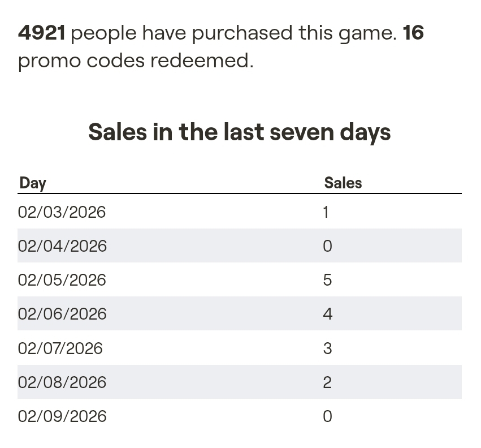Click the 'Sales in the last seven days' heading
This screenshot has height=448, width=481.
tap(240, 132)
